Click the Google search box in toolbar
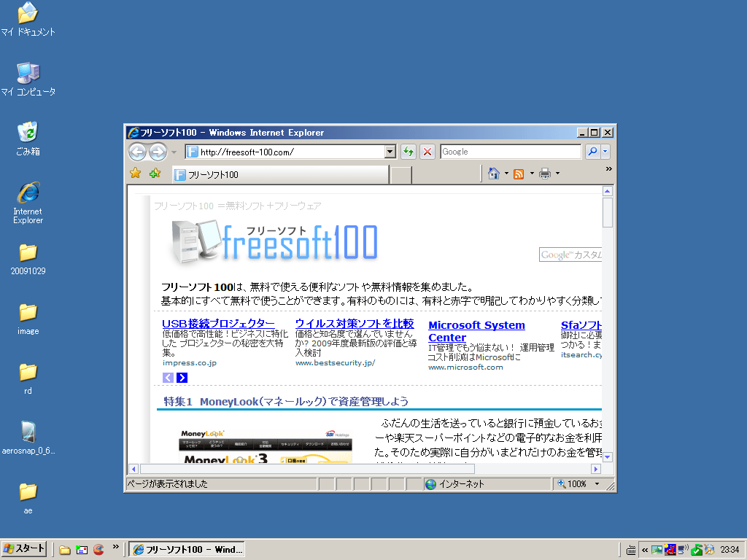 (510, 152)
